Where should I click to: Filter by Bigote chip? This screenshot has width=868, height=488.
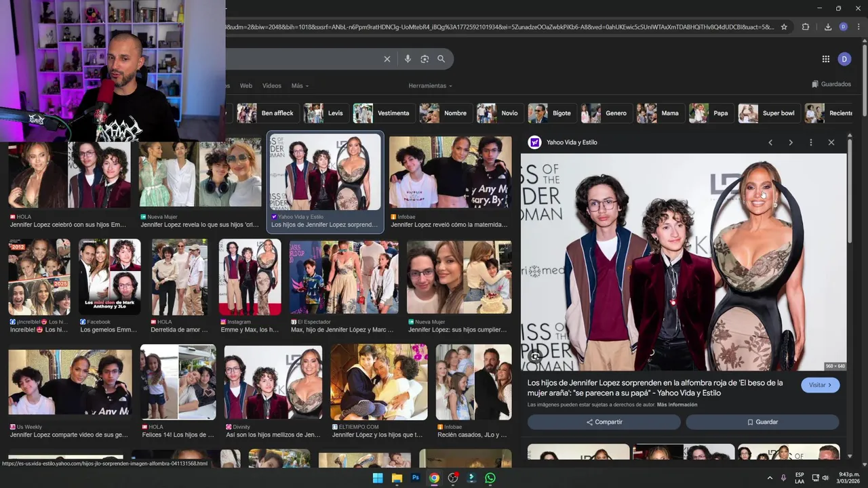551,113
